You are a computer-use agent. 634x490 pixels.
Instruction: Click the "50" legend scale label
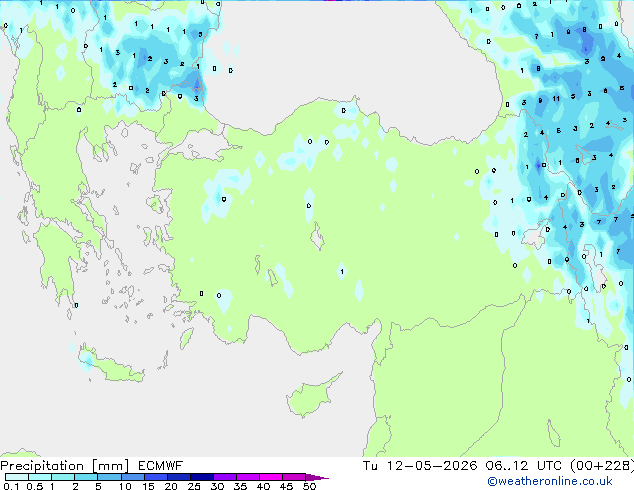(309, 486)
